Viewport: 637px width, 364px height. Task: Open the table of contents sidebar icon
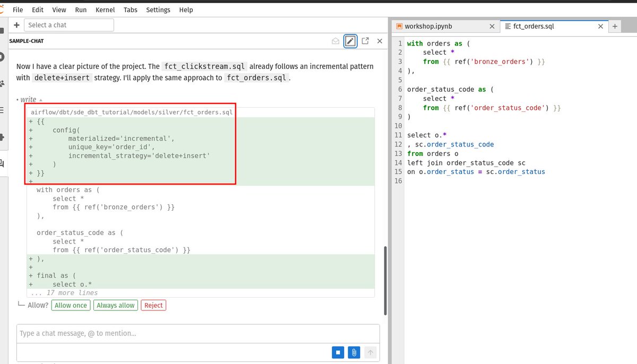tap(2, 110)
